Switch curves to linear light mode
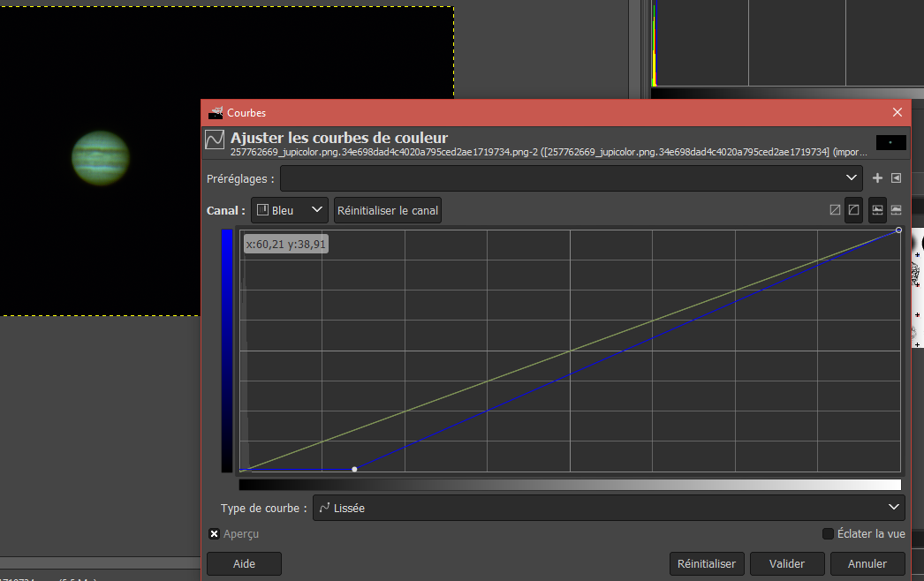This screenshot has height=581, width=924. (x=835, y=210)
